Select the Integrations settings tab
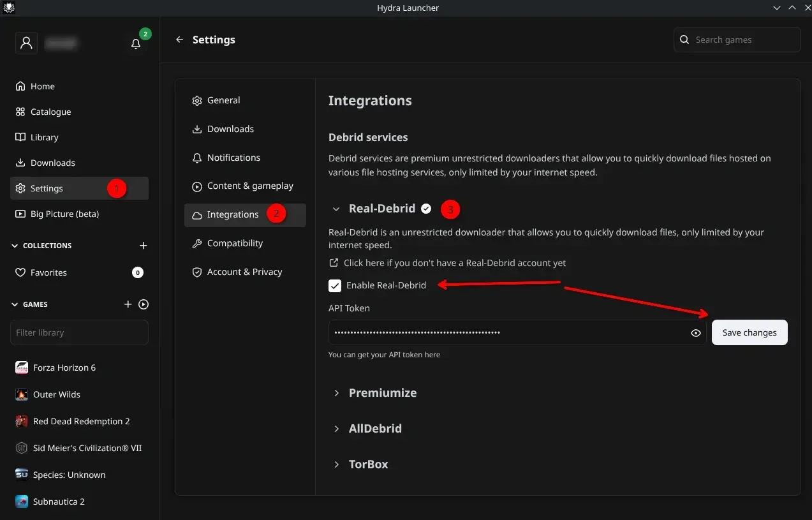Screen dimensions: 812x520 (x=245, y=215)
